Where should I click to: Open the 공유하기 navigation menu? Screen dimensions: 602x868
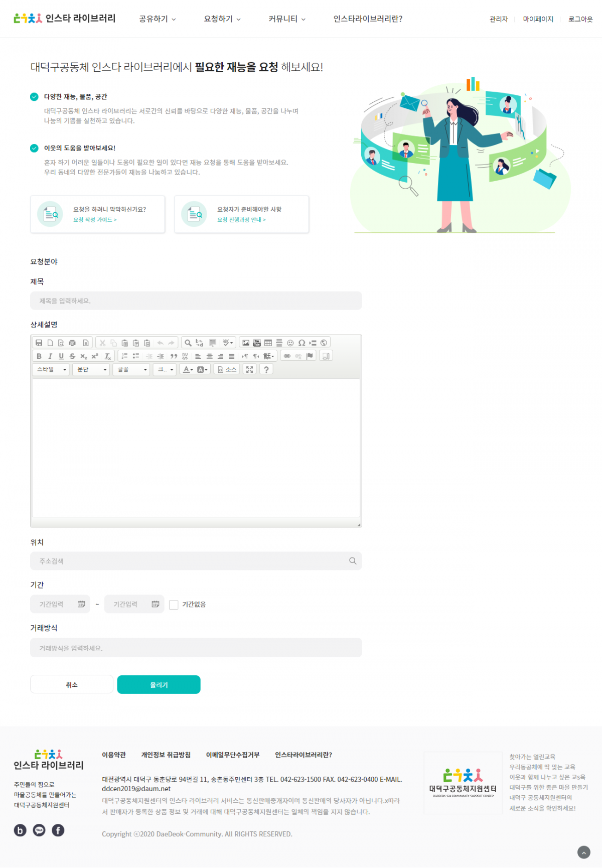[x=158, y=19]
